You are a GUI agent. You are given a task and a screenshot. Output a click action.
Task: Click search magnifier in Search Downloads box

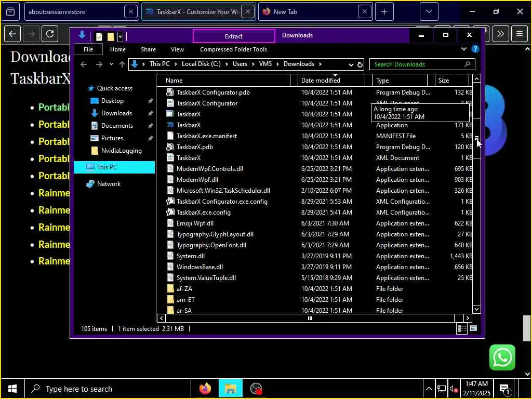[467, 64]
